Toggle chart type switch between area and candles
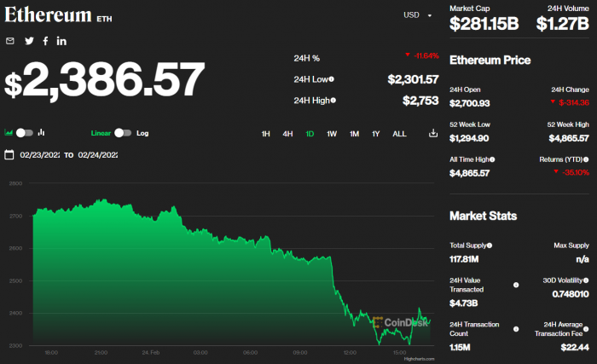Screen dimensions: 597x364 tap(25, 132)
